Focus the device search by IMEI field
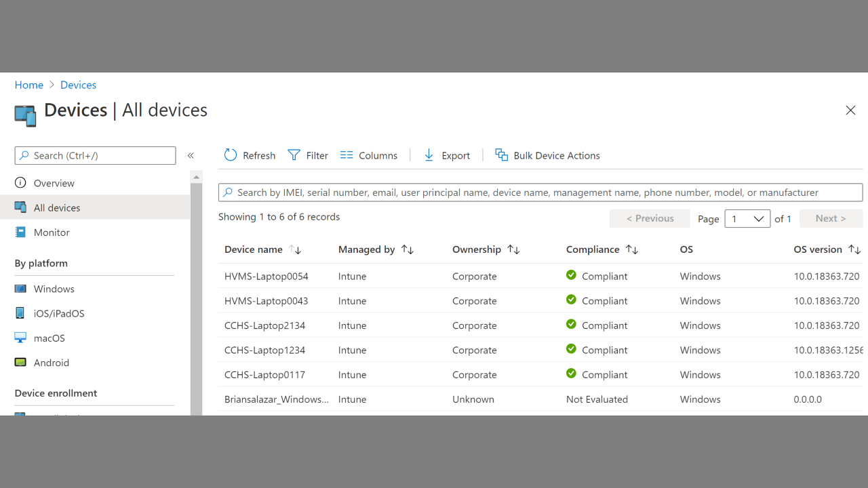Viewport: 868px width, 488px height. (x=540, y=192)
